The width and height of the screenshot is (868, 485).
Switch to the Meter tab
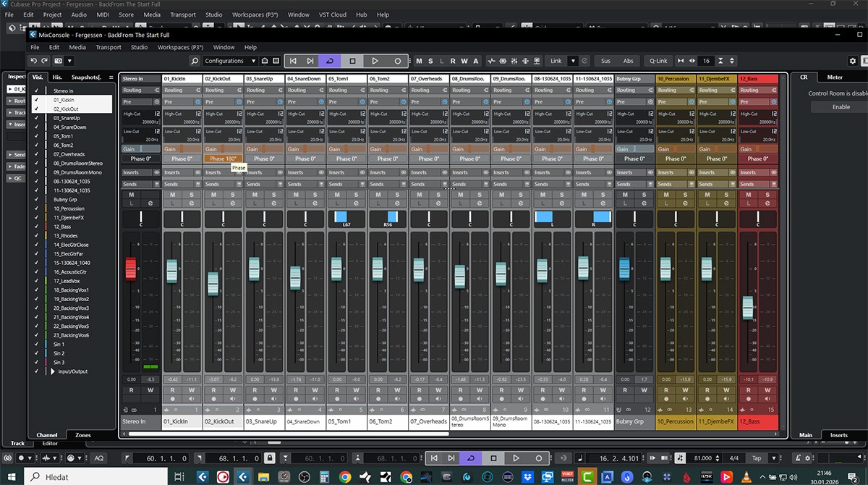tap(834, 77)
